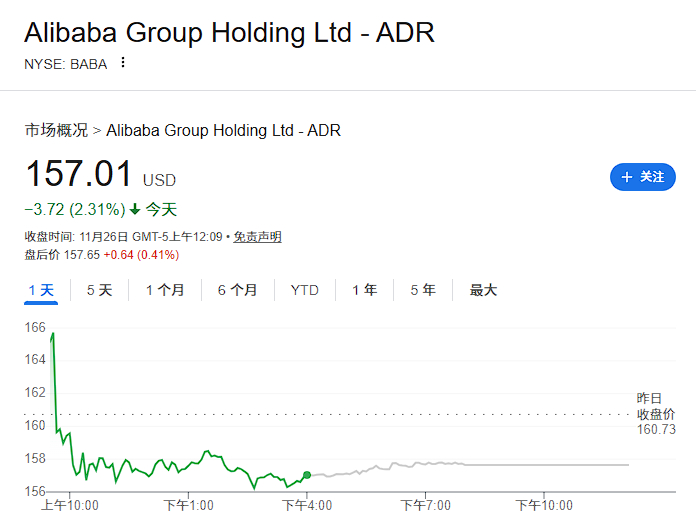Screen dimensions: 696x518
Task: Click the 昨日收盘价 160.73 label
Action: tap(656, 413)
